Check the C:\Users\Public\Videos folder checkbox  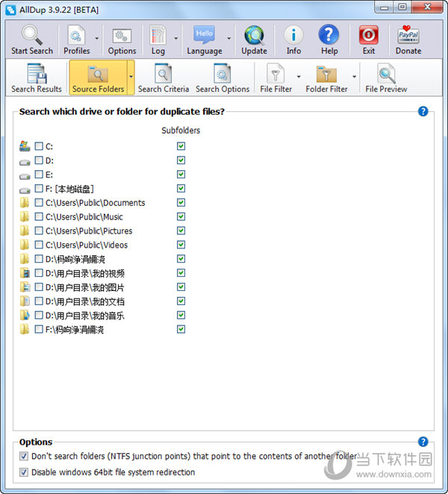click(39, 245)
